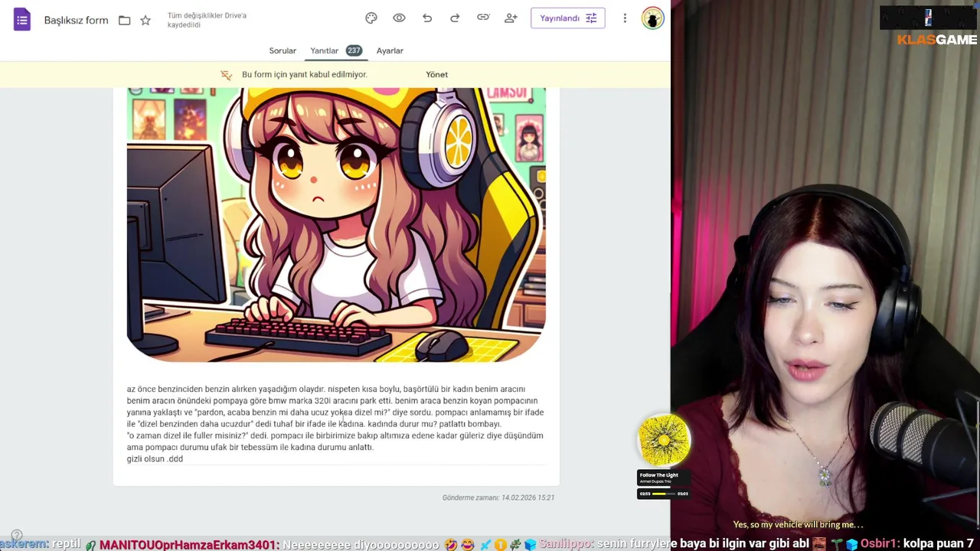Open the theme customization palette icon

(371, 18)
